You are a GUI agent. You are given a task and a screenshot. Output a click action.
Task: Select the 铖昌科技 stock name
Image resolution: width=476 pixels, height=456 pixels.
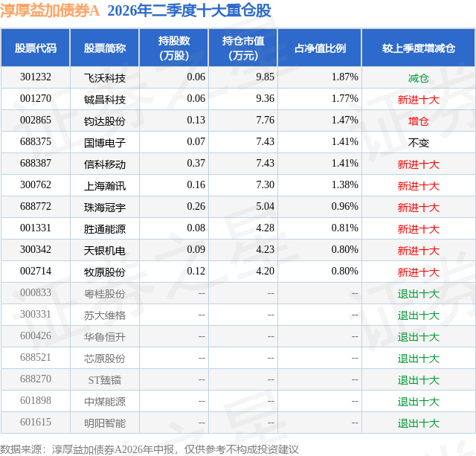pyautogui.click(x=105, y=100)
